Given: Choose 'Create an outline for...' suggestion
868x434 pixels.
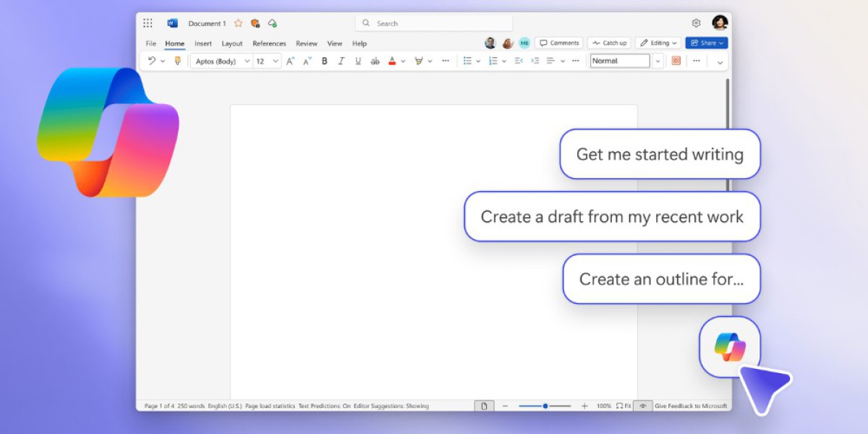Looking at the screenshot, I should click(661, 279).
